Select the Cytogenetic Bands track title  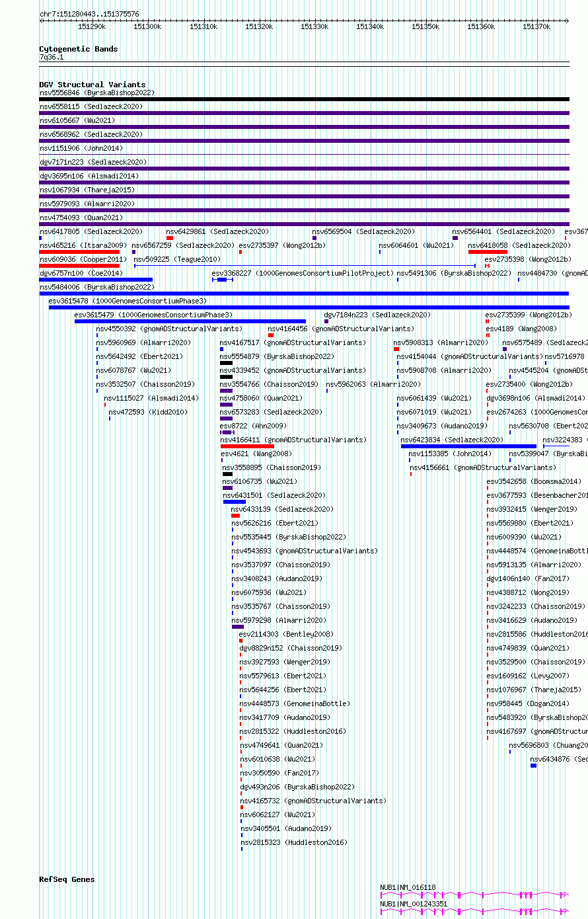[x=79, y=49]
